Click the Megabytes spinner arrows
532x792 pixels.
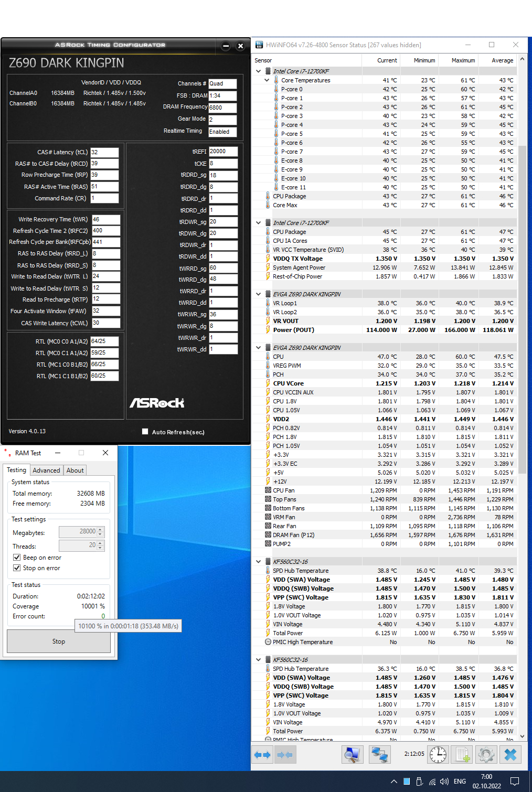pyautogui.click(x=101, y=532)
